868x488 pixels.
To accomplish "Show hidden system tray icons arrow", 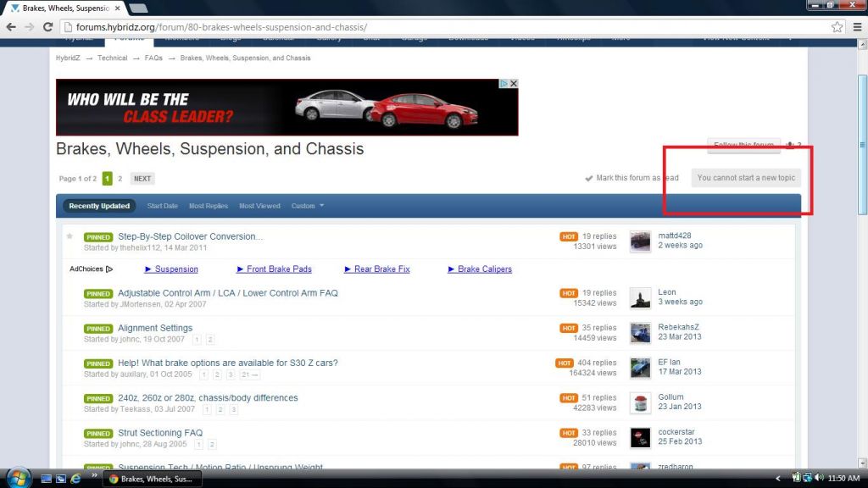I will [x=778, y=479].
